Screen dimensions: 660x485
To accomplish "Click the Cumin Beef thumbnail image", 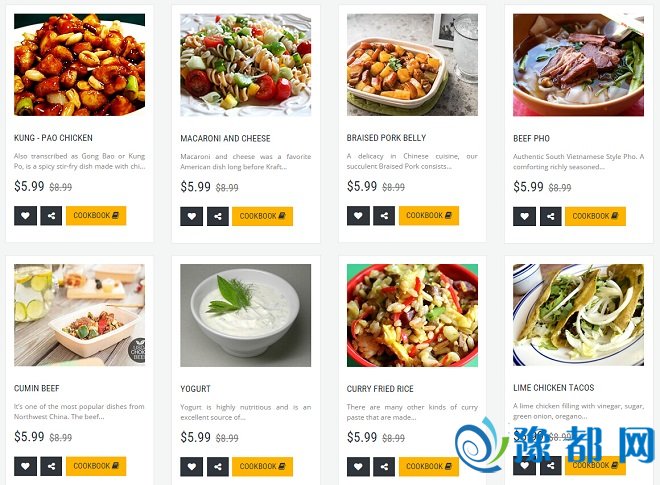I will (x=79, y=315).
